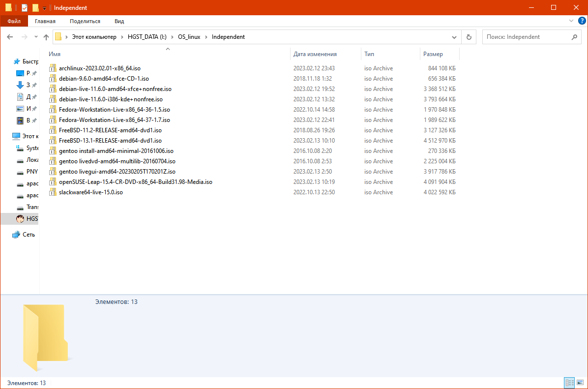Switch to large icons view in status bar
The height and width of the screenshot is (389, 588).
(x=580, y=383)
